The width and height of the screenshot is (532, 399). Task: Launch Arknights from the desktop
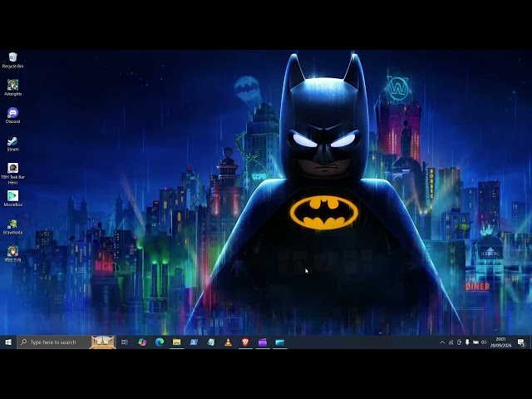[12, 87]
